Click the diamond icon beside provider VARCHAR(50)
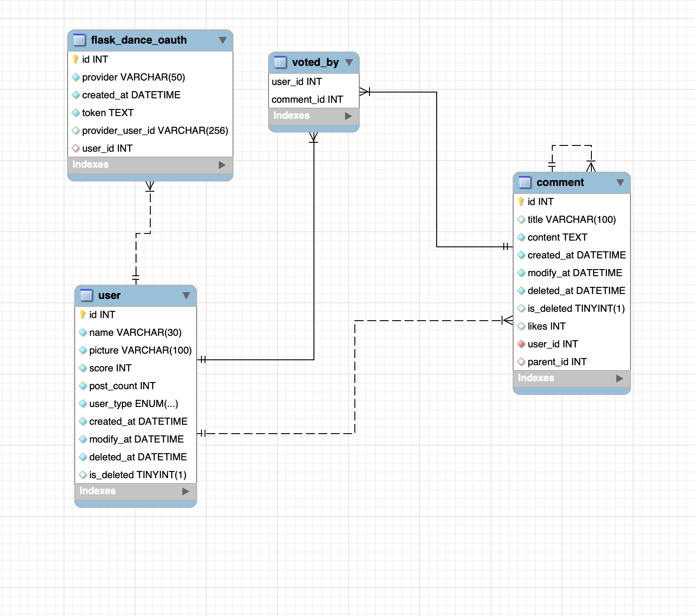This screenshot has height=616, width=695. pos(76,77)
